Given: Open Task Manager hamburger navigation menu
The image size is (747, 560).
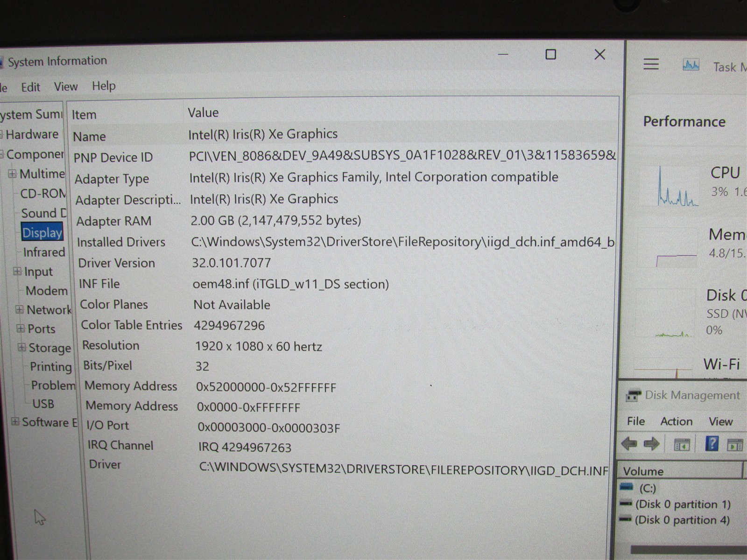Looking at the screenshot, I should [651, 64].
